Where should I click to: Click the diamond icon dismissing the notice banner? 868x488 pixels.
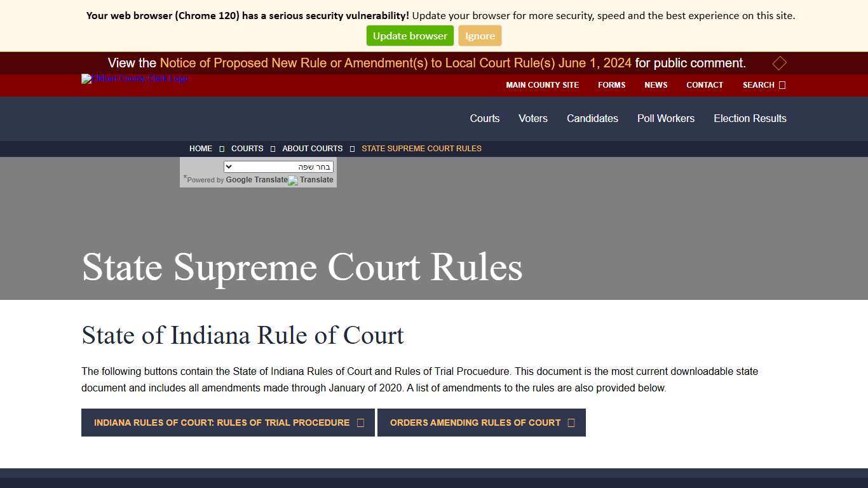click(x=779, y=63)
